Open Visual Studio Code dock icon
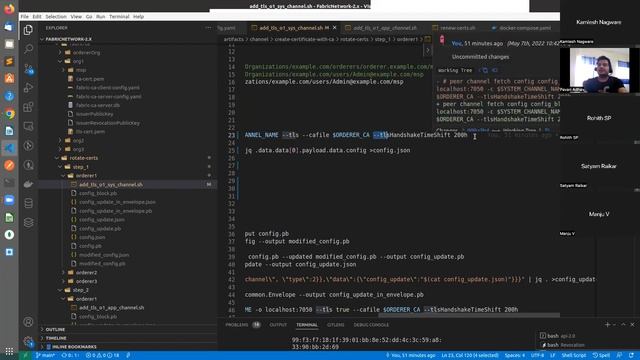640x360 pixels. 9,148
